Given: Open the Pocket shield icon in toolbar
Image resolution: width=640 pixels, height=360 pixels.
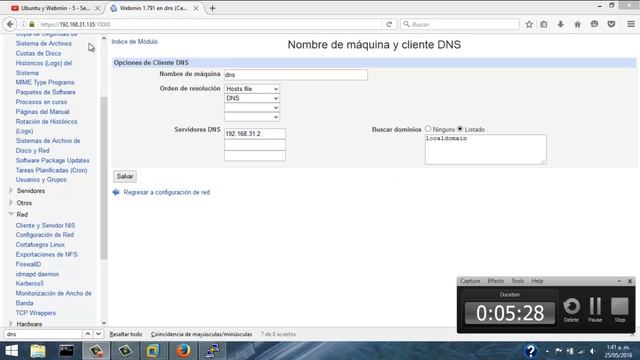Looking at the screenshot, I should pyautogui.click(x=611, y=24).
